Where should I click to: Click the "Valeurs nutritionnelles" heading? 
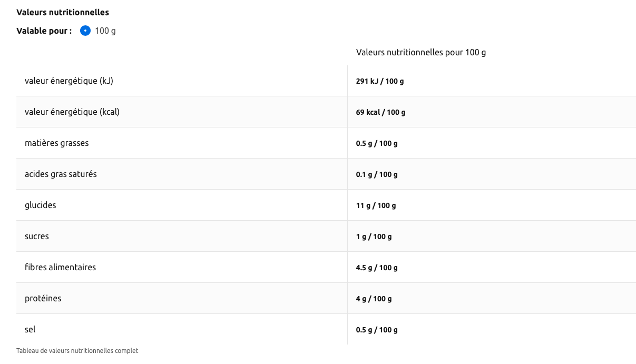(x=63, y=12)
